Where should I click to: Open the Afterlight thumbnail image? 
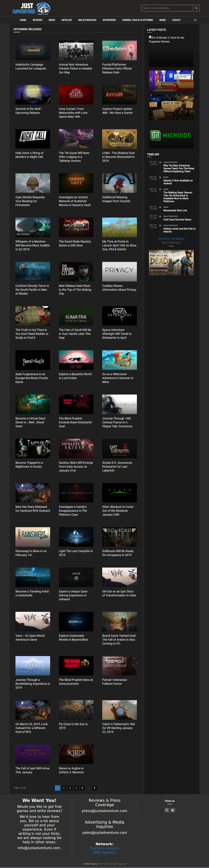[120, 316]
